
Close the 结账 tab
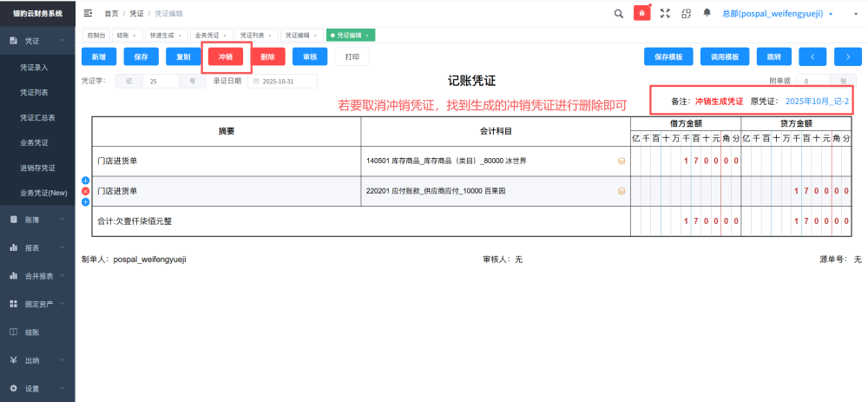(135, 36)
